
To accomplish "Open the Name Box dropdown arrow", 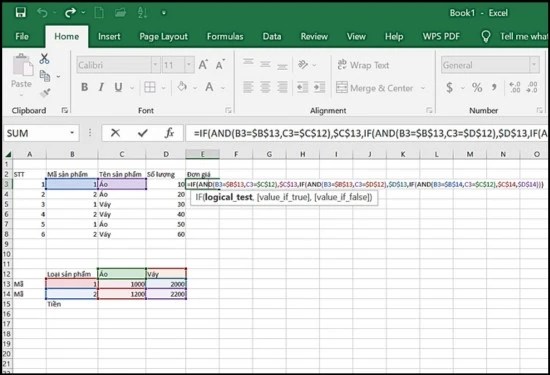I will pos(72,133).
